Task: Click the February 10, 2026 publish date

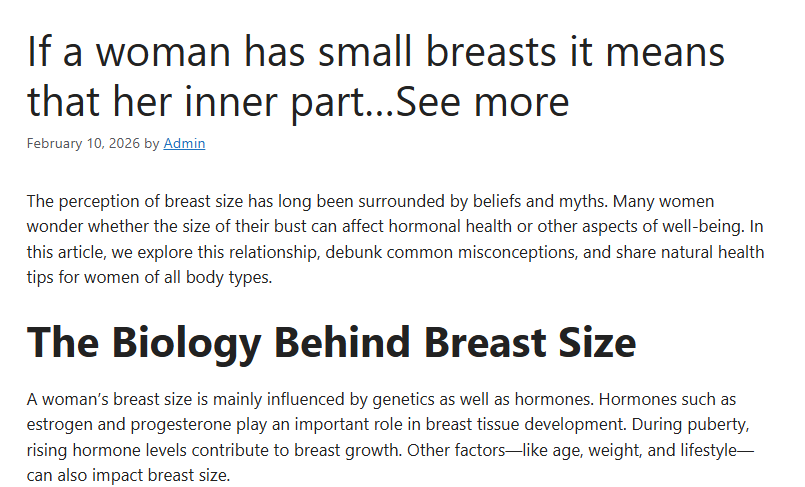Action: [83, 143]
